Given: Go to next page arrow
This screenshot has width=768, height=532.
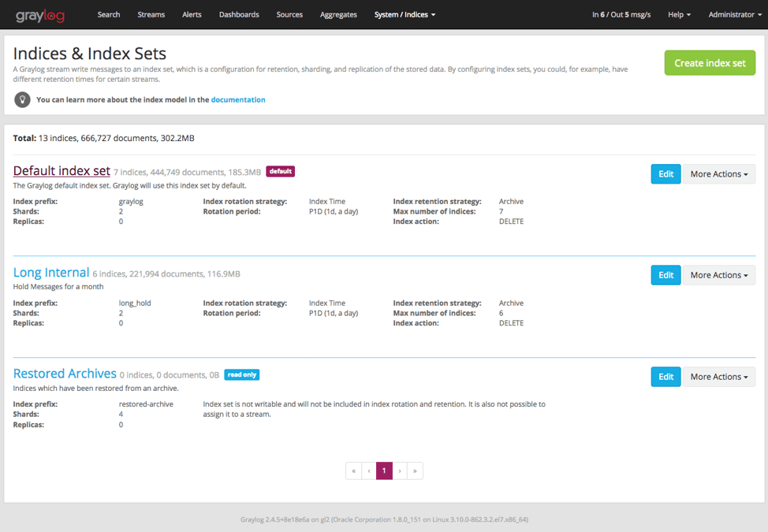Looking at the screenshot, I should [x=400, y=471].
